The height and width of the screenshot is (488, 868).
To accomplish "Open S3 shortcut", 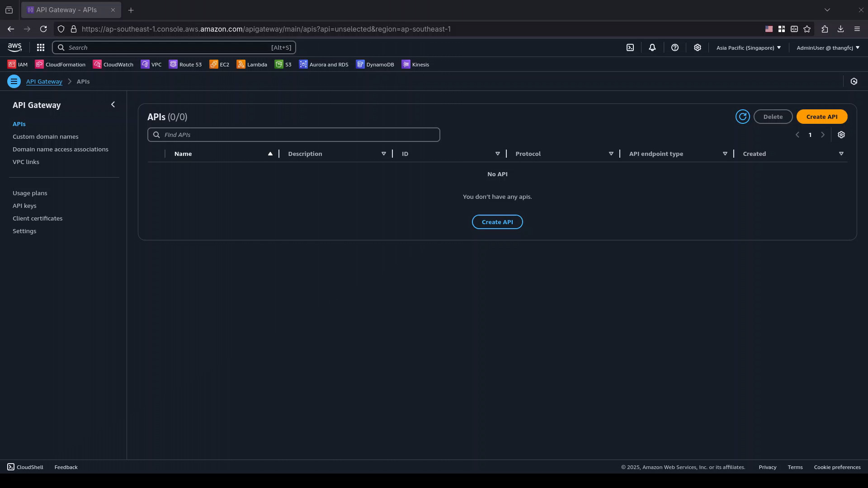I will tap(283, 65).
